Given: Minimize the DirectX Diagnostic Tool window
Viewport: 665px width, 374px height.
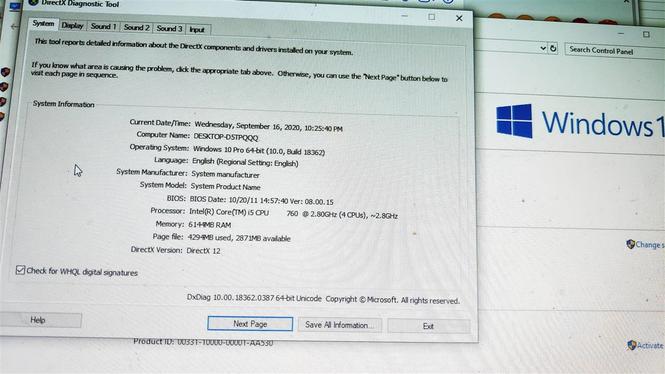Looking at the screenshot, I should pos(405,16).
